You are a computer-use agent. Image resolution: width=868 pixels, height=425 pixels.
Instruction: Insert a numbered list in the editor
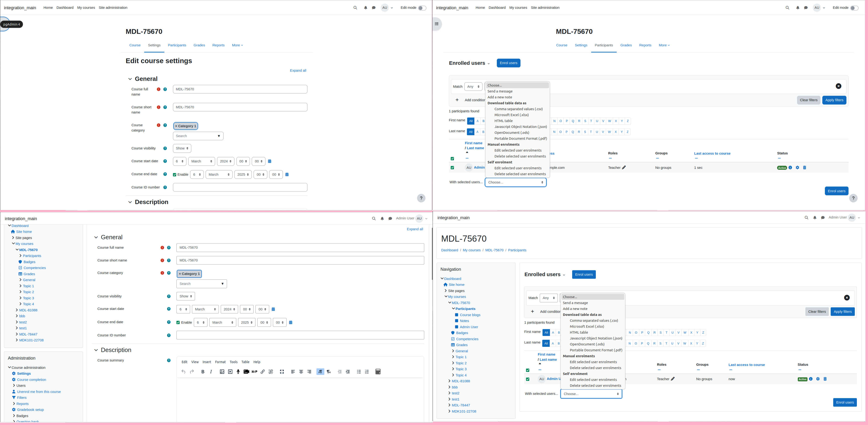[367, 372]
